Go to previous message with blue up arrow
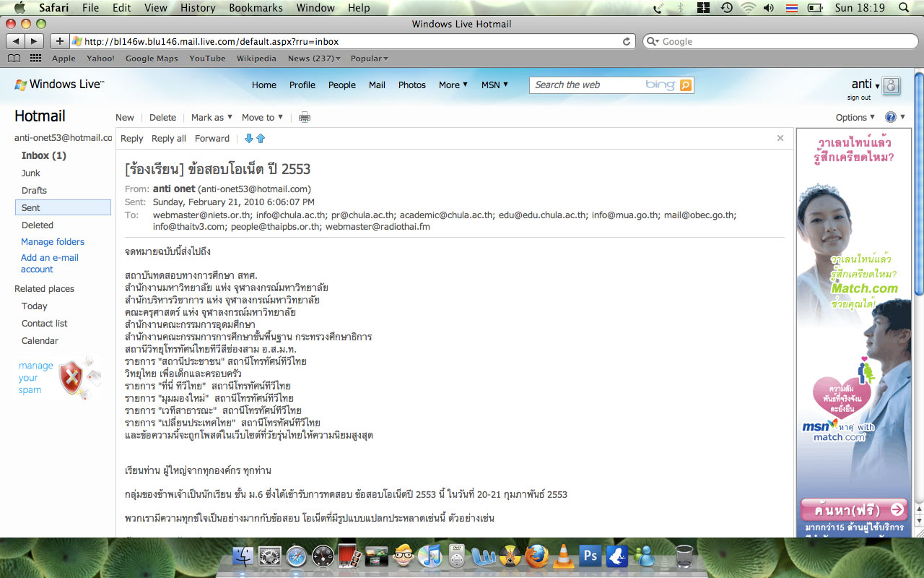This screenshot has height=578, width=924. [261, 138]
